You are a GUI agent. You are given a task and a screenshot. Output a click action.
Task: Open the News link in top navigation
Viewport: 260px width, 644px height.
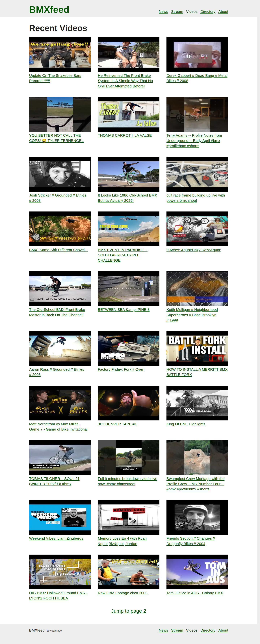[x=163, y=12]
